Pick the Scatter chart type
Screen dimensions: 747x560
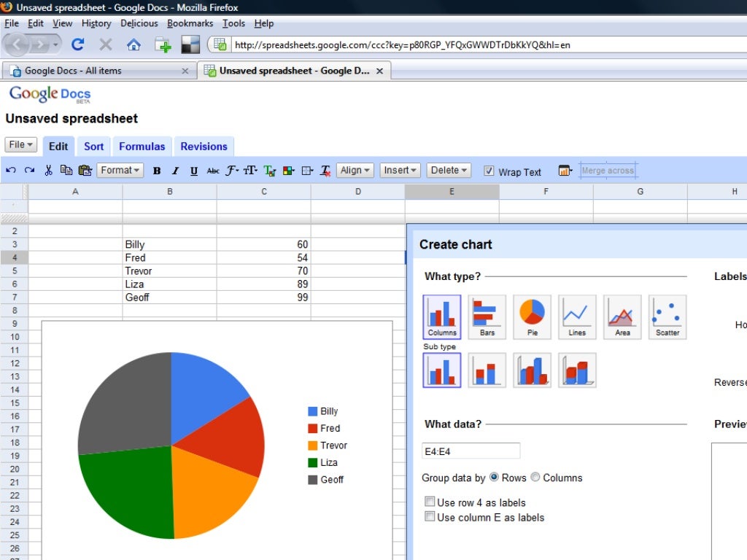(667, 316)
